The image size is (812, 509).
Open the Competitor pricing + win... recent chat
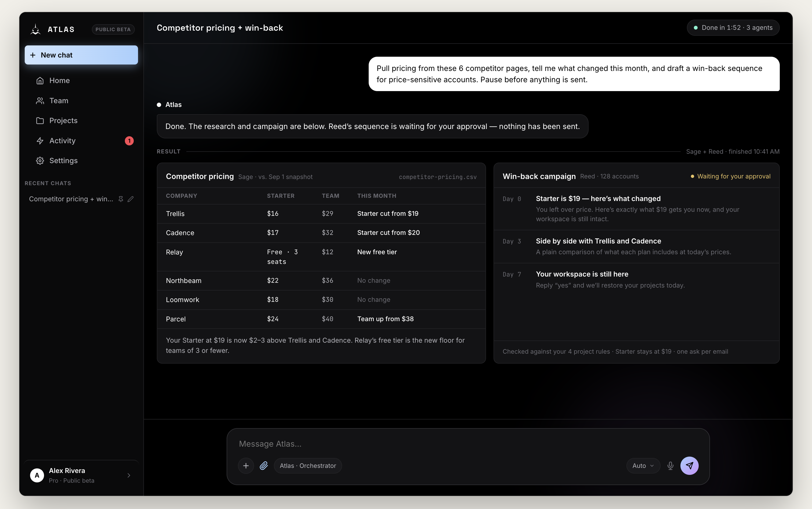click(71, 199)
